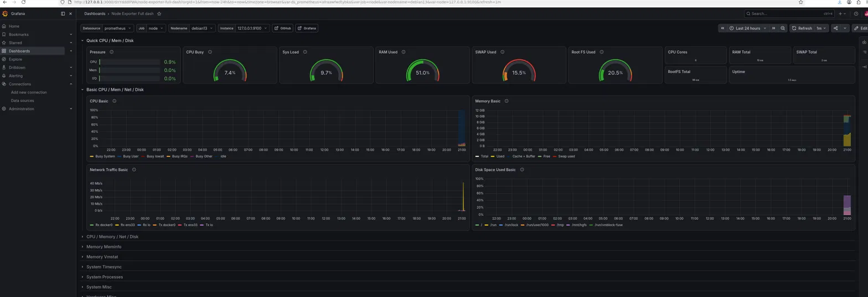Screen dimensions: 868x297
Task: Click the Grafana external link button
Action: pyautogui.click(x=307, y=28)
